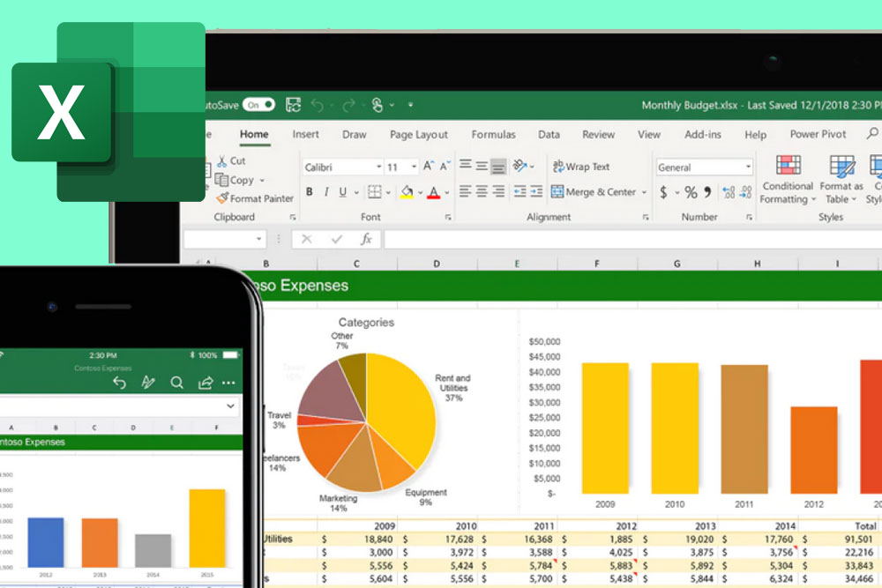Screen dimensions: 882x588
Task: Apply the Accounting dollar format
Action: pyautogui.click(x=664, y=192)
